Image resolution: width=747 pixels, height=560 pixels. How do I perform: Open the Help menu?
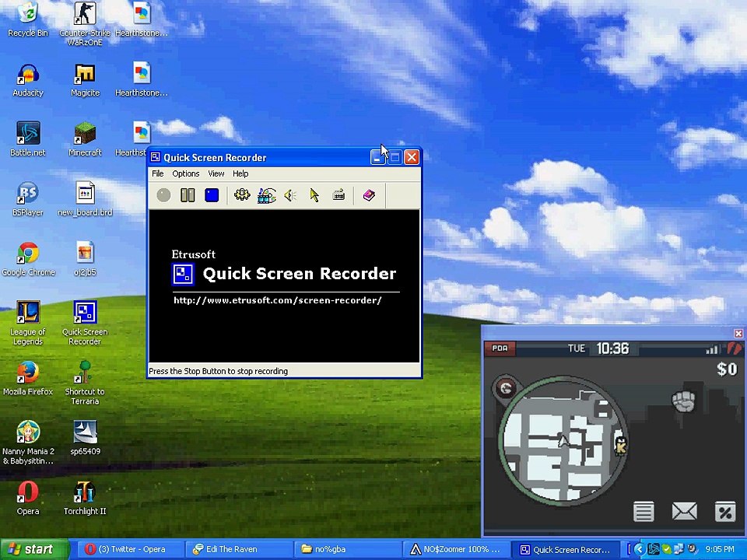[240, 173]
